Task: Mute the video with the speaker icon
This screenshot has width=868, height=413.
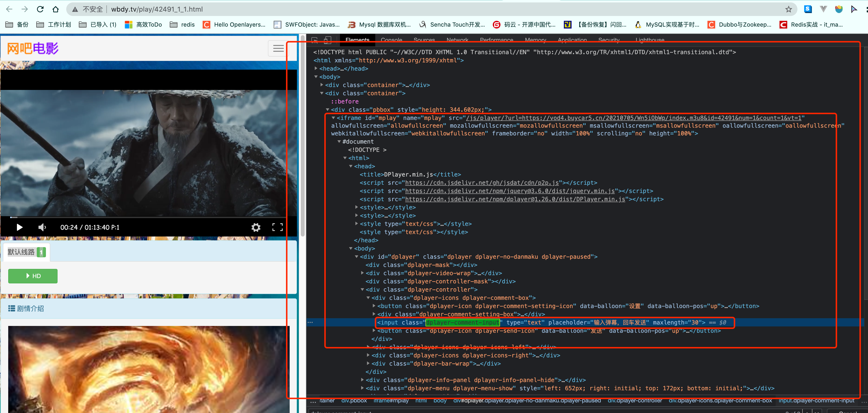Action: click(42, 227)
